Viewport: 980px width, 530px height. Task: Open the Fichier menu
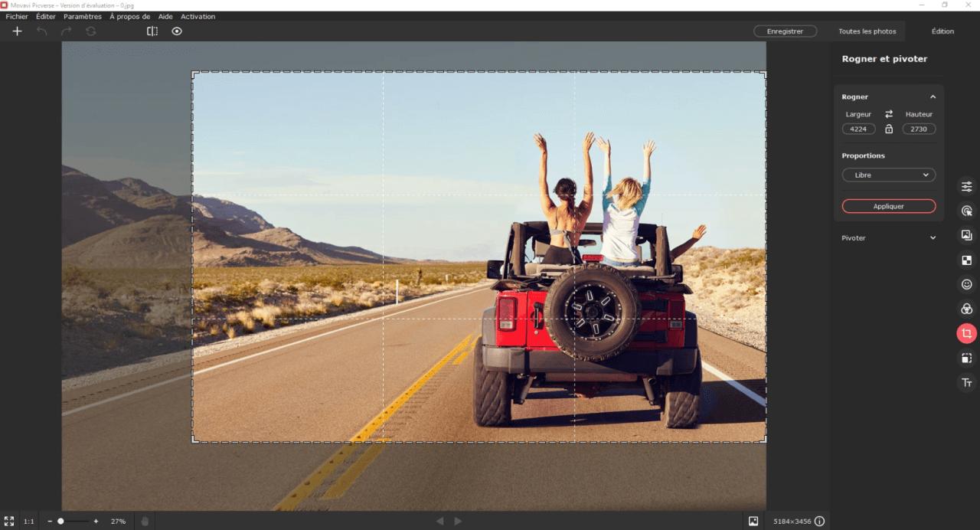point(16,16)
